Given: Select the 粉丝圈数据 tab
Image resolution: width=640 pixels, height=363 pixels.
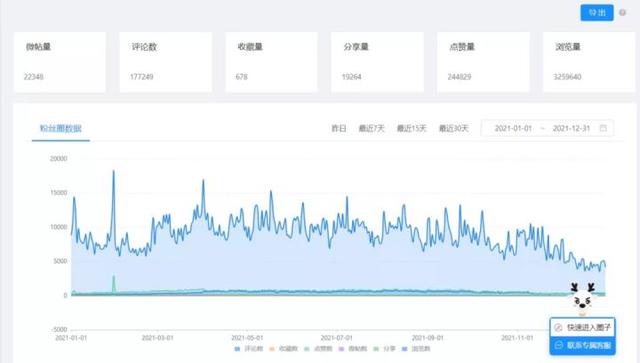Looking at the screenshot, I should pyautogui.click(x=61, y=128).
